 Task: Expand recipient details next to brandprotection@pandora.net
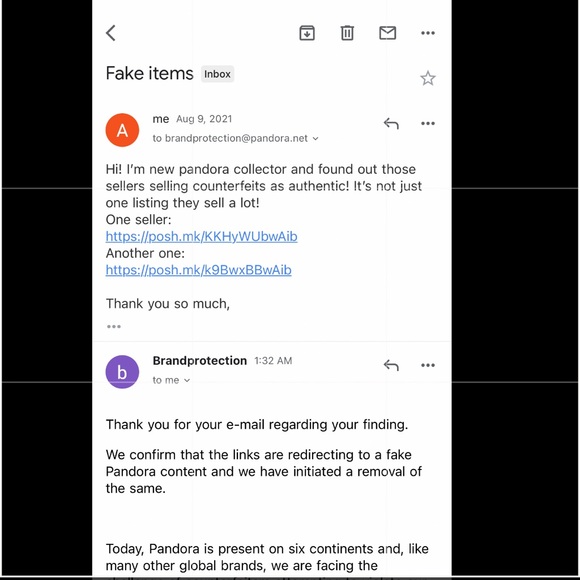click(316, 139)
